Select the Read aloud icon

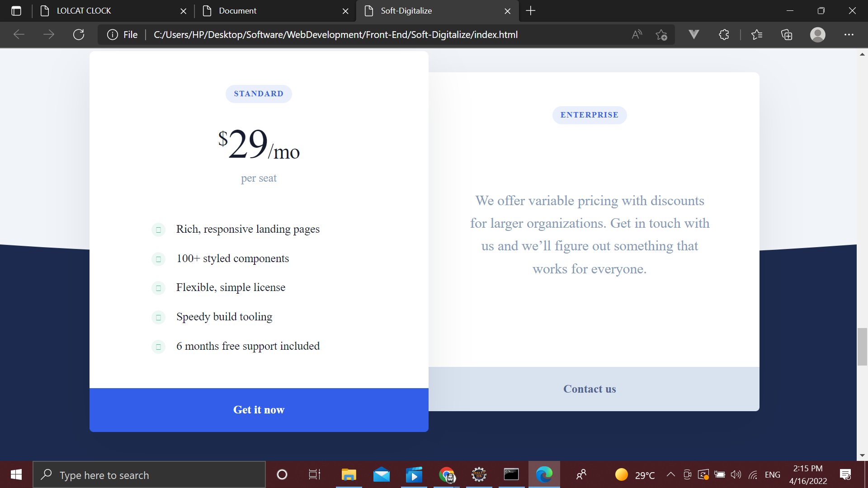[637, 34]
